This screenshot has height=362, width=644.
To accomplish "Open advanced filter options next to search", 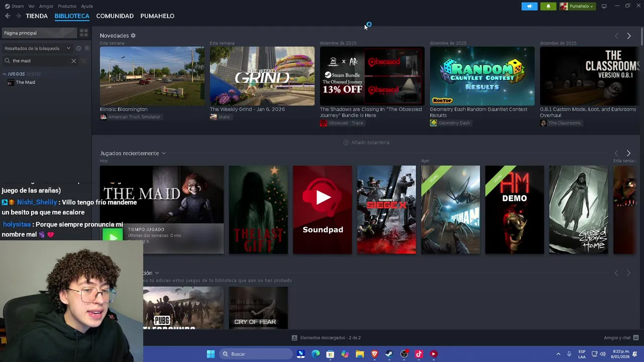I will pos(84,61).
